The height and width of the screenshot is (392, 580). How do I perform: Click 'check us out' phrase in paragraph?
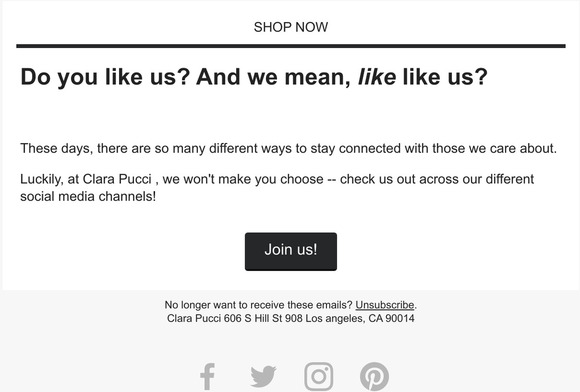(378, 179)
